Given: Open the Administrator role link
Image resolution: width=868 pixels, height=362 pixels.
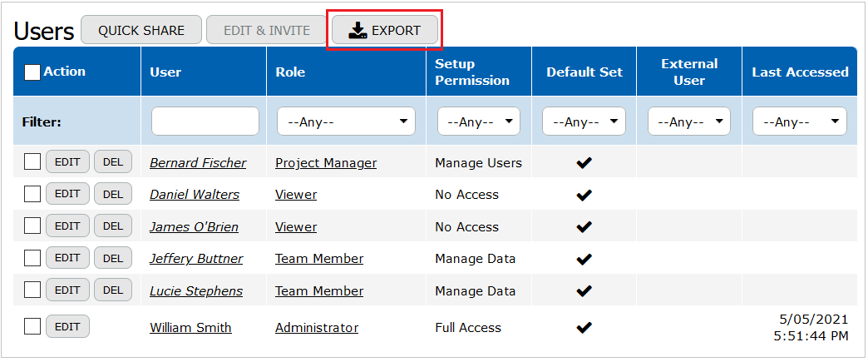Looking at the screenshot, I should 317,328.
